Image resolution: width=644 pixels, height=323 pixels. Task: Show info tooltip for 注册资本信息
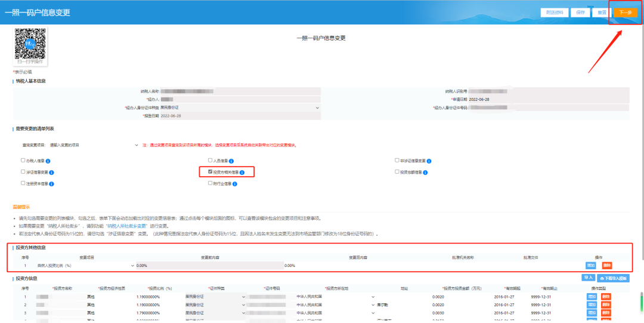tap(51, 183)
